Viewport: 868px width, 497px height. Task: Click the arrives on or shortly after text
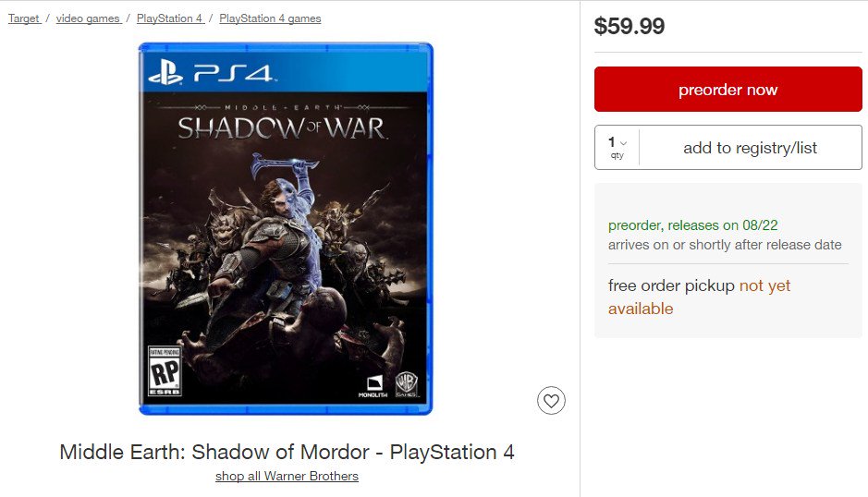point(725,245)
